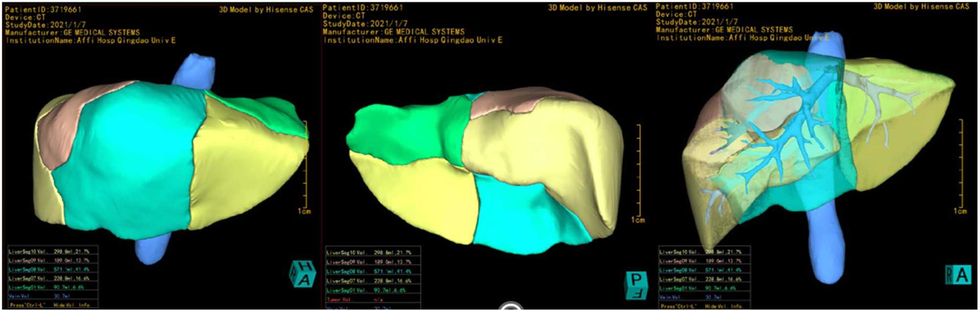Viewport: 980px width, 311px height.
Task: Click the 1cm scale bar in middle panel
Action: coord(638,171)
